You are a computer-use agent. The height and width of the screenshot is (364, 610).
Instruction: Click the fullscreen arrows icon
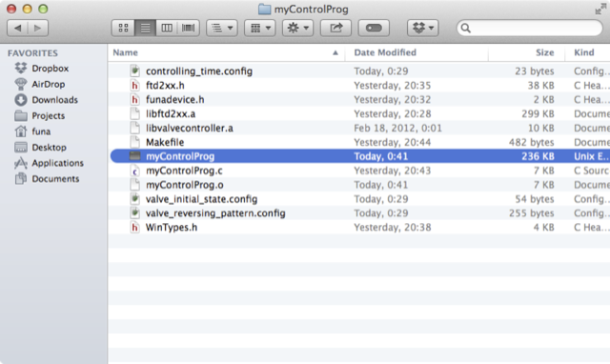pos(600,9)
